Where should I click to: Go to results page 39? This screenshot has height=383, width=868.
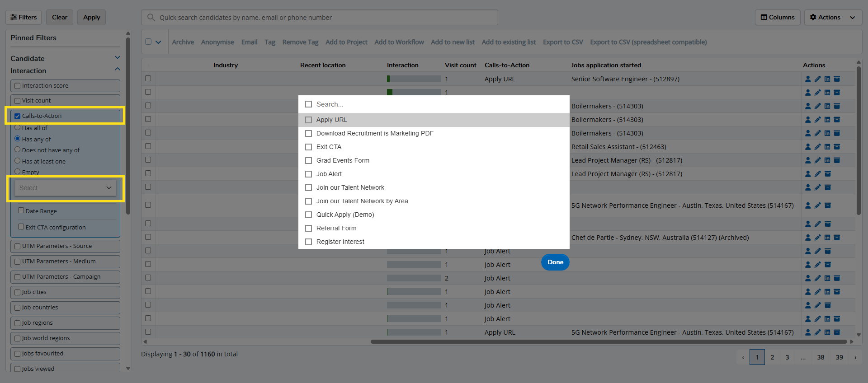pyautogui.click(x=840, y=357)
